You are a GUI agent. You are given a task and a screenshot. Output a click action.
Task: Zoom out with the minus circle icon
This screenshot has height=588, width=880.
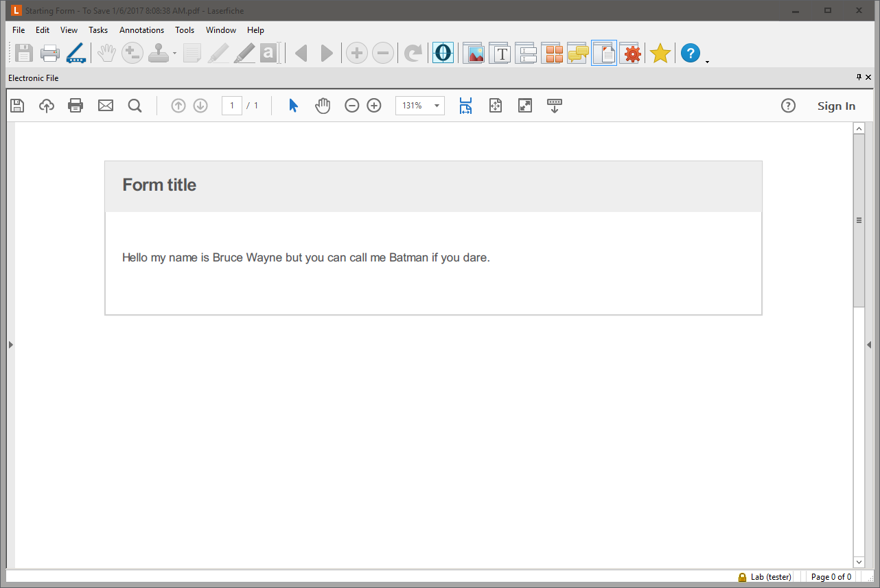coord(351,106)
